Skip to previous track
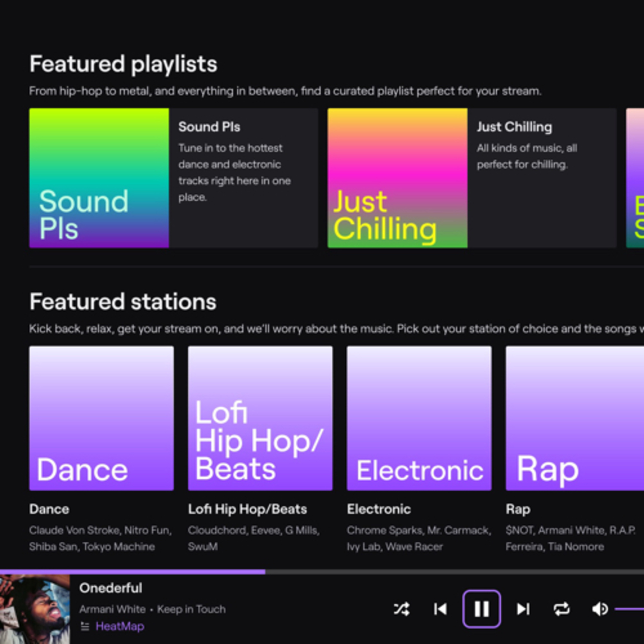Screen dimensions: 644x644 [x=440, y=609]
